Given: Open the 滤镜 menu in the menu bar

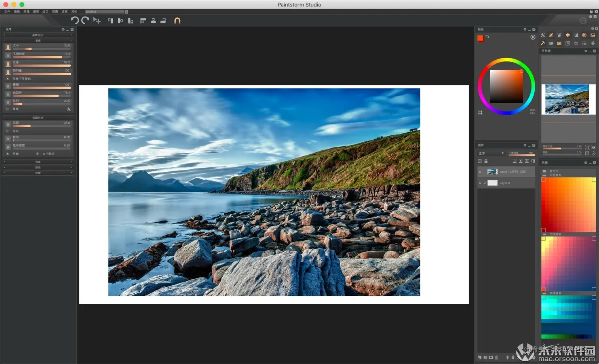Looking at the screenshot, I should click(x=64, y=11).
